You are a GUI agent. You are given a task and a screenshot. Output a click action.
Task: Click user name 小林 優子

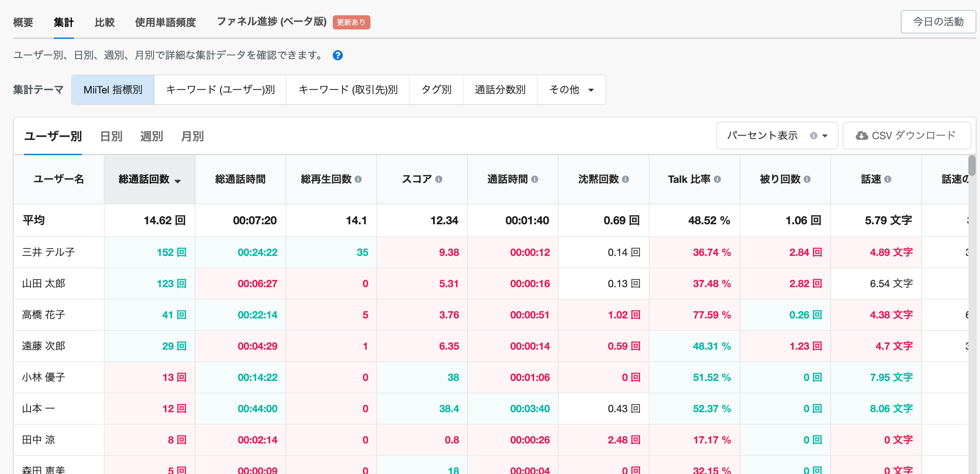43,377
